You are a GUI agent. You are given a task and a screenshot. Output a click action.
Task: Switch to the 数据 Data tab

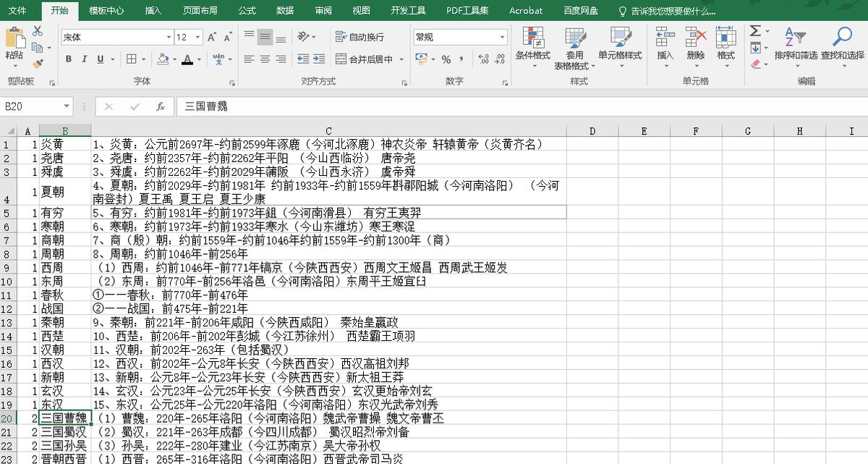point(285,11)
